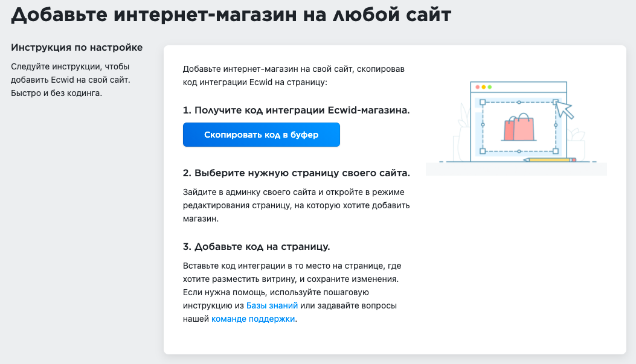
Task: Click the bottom-right selection handle square in illustration
Action: [555, 150]
